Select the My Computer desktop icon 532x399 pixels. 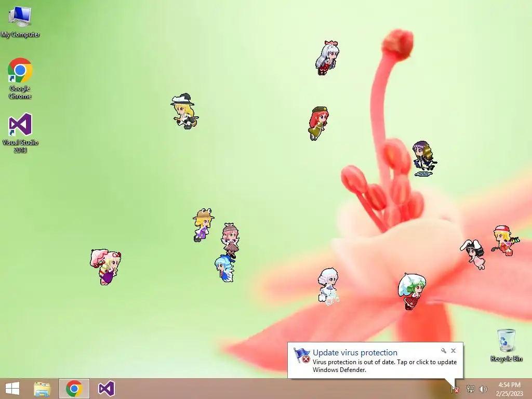[x=20, y=22]
